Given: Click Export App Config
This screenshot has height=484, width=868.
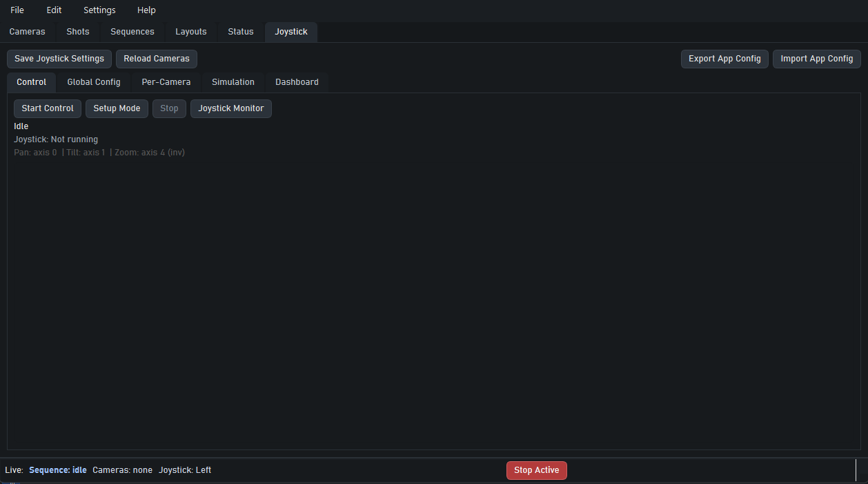Looking at the screenshot, I should [724, 59].
